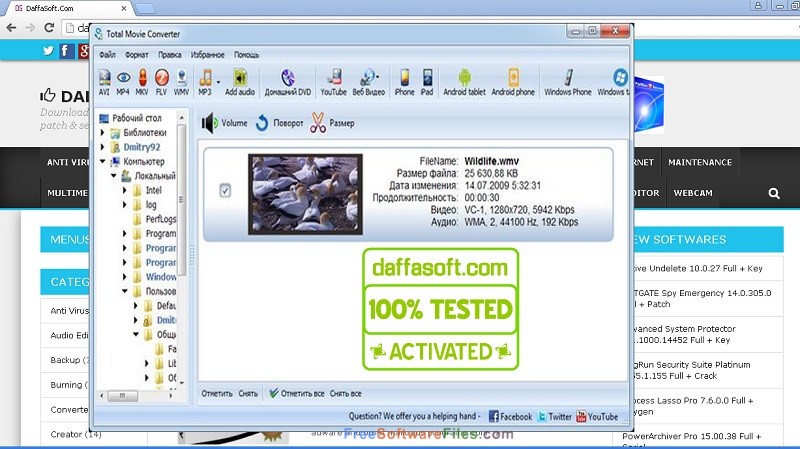Choose the Windows Phone preset
800x449 pixels.
click(568, 82)
